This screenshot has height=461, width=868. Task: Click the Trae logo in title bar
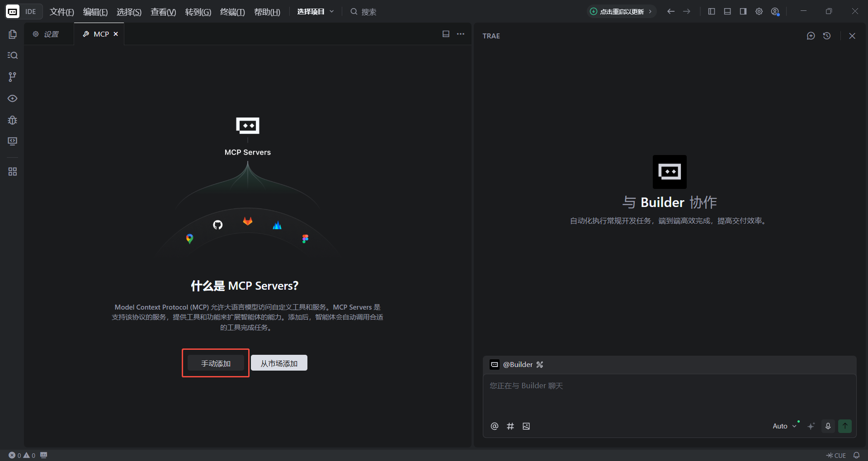click(12, 12)
